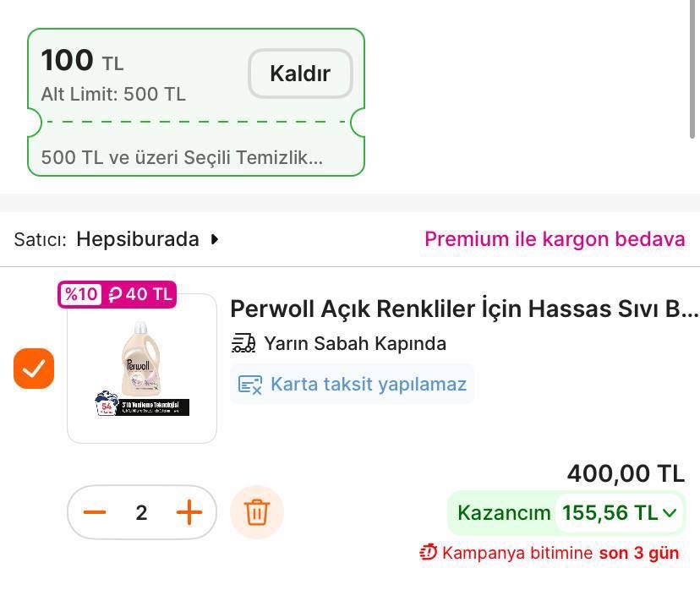Click the quantity value field

click(141, 512)
